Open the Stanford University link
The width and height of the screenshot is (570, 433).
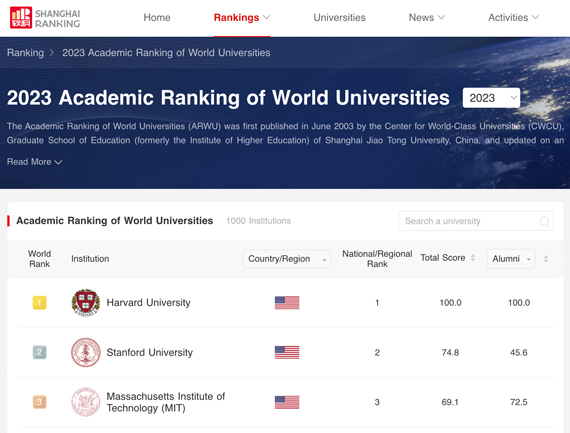pyautogui.click(x=149, y=352)
